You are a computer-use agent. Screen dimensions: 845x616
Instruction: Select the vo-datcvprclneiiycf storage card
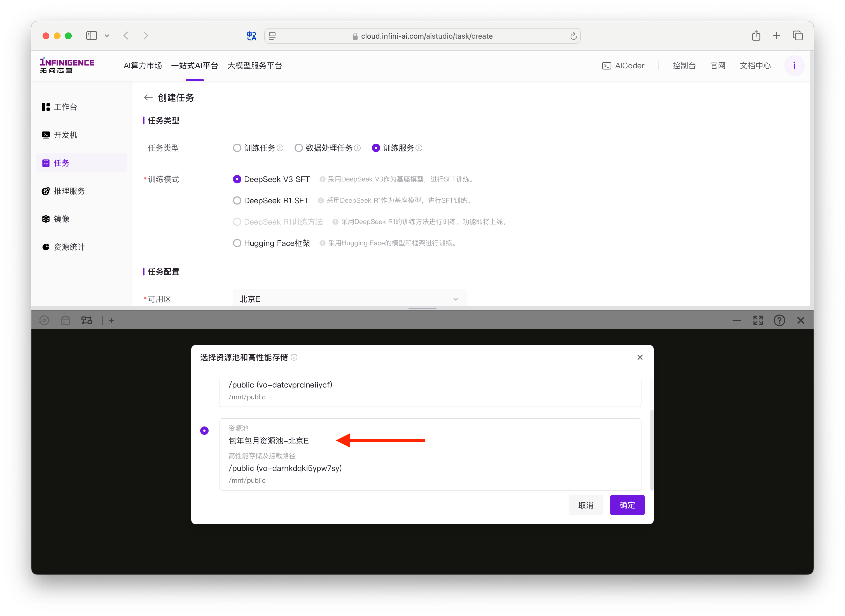coord(430,392)
